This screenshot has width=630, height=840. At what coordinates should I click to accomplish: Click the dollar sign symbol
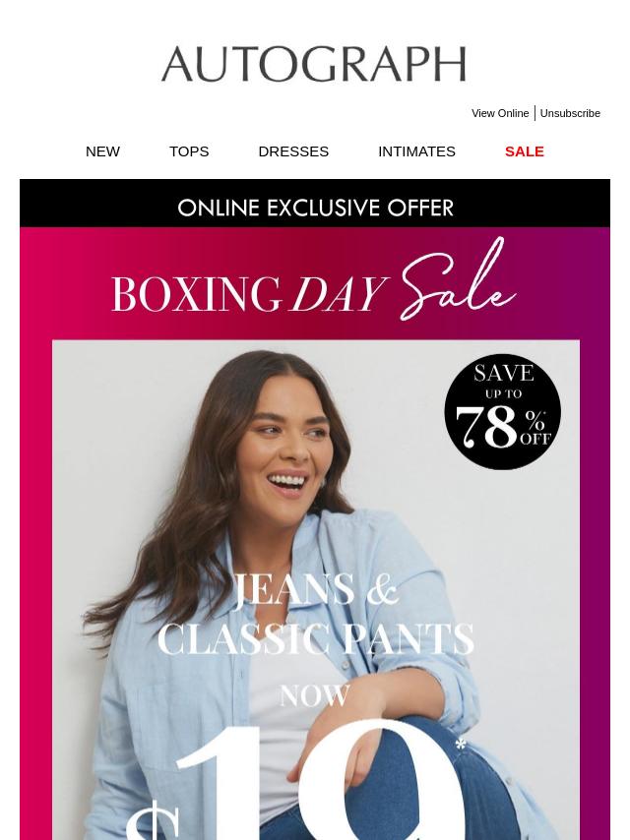point(152,819)
